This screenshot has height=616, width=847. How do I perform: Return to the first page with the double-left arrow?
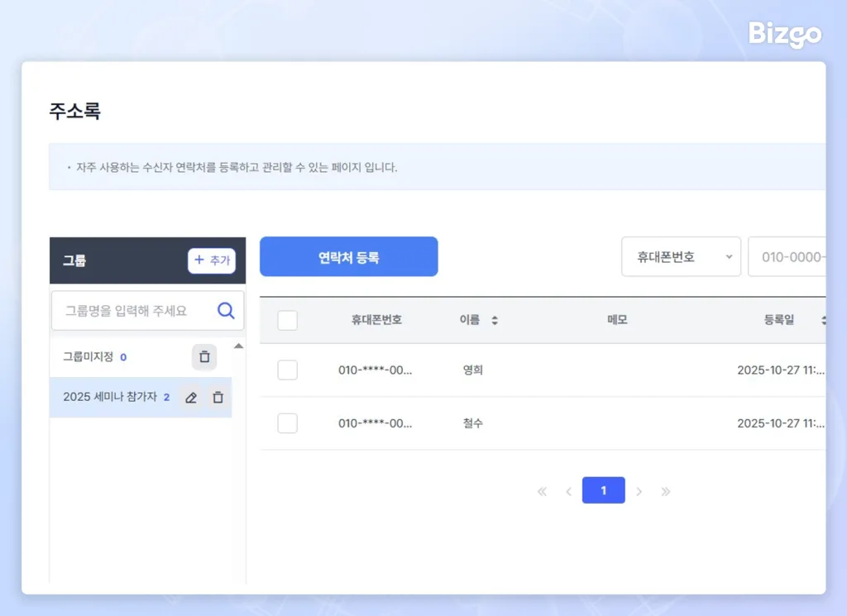click(x=542, y=490)
